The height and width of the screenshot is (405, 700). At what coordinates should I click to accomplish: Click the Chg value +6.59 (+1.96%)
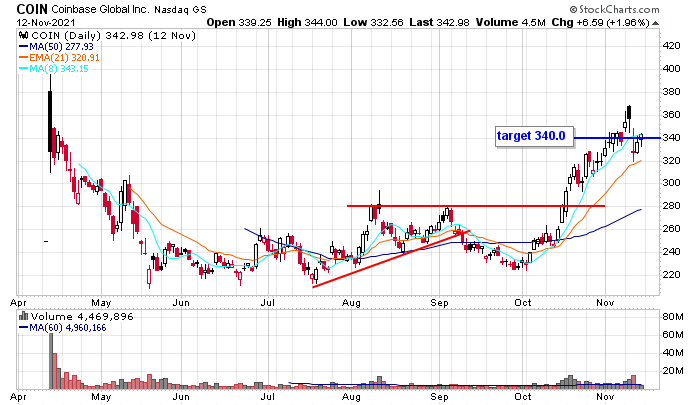pos(613,22)
